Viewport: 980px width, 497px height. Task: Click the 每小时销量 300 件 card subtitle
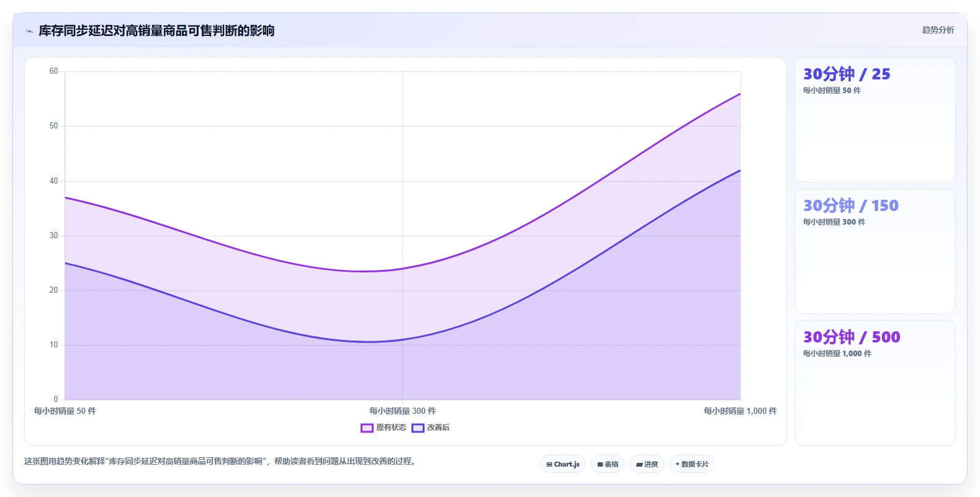[x=834, y=222]
